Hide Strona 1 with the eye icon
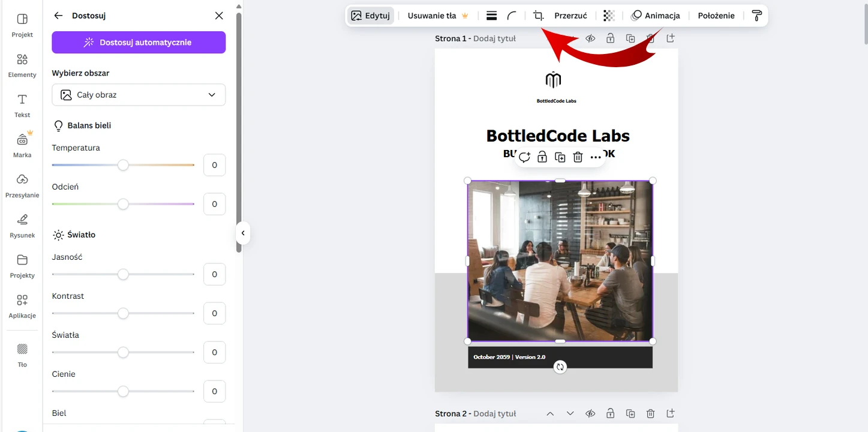The image size is (868, 432). point(590,38)
